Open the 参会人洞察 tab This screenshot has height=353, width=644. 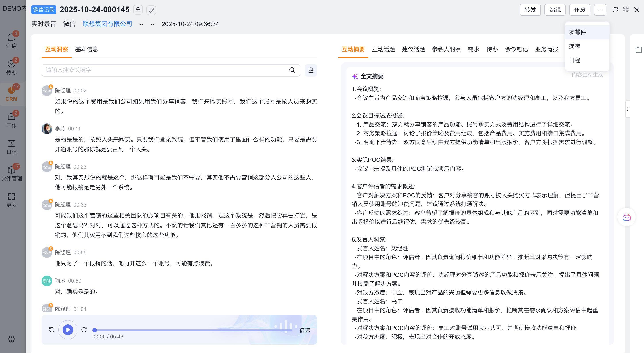446,49
